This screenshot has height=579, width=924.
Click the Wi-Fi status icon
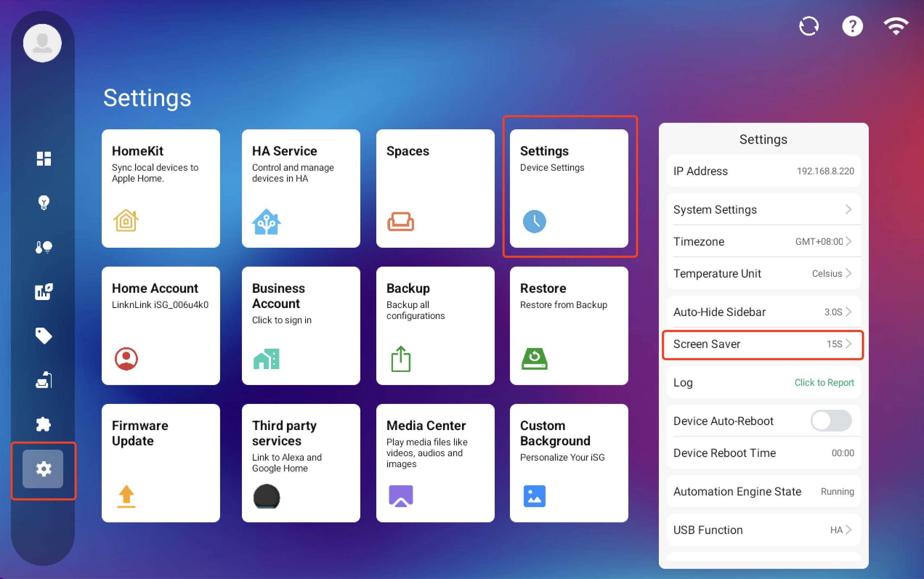pyautogui.click(x=896, y=27)
